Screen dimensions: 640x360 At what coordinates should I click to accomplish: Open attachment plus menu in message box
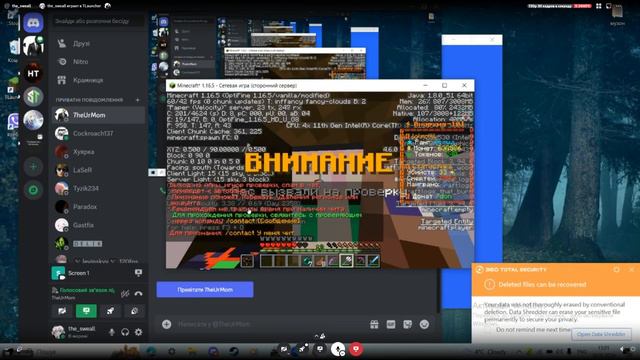pos(167,324)
